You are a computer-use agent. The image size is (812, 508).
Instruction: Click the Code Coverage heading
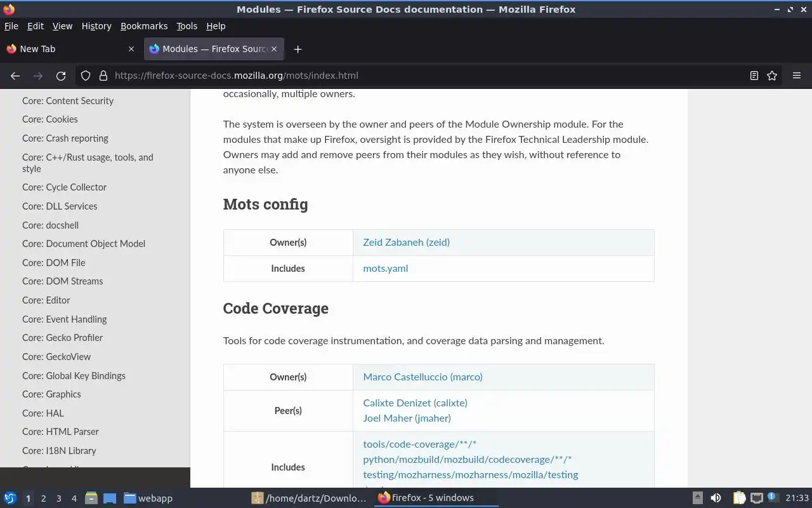tap(276, 309)
